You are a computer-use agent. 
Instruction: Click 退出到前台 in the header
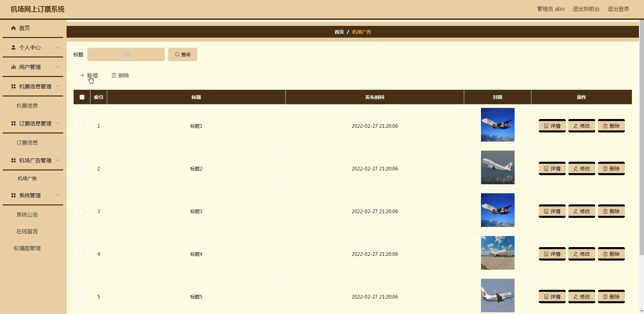tap(586, 9)
